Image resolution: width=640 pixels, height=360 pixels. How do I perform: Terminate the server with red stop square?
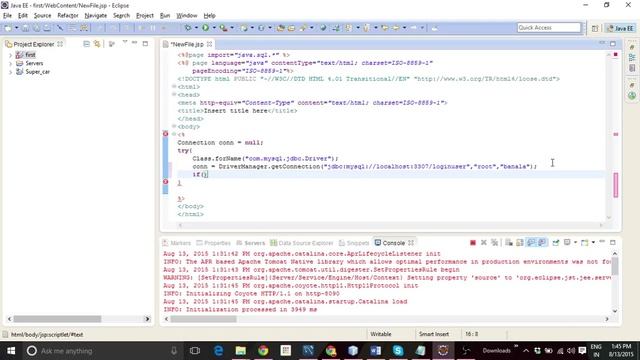473,243
